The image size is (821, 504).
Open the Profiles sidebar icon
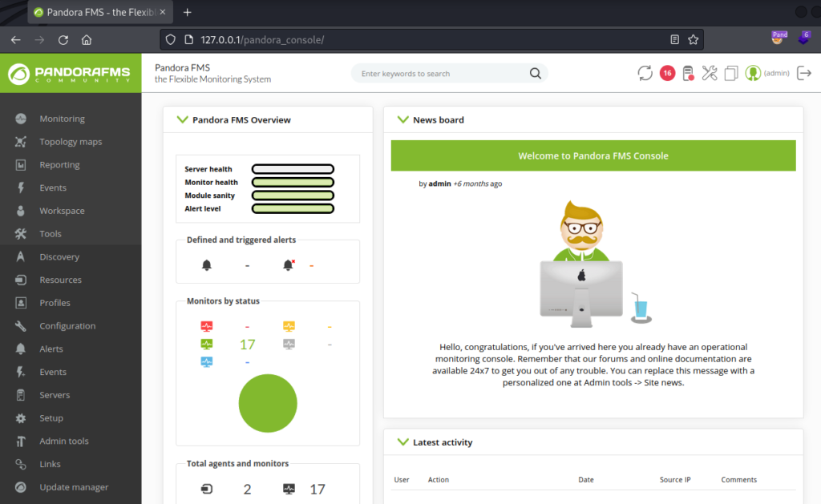click(20, 303)
